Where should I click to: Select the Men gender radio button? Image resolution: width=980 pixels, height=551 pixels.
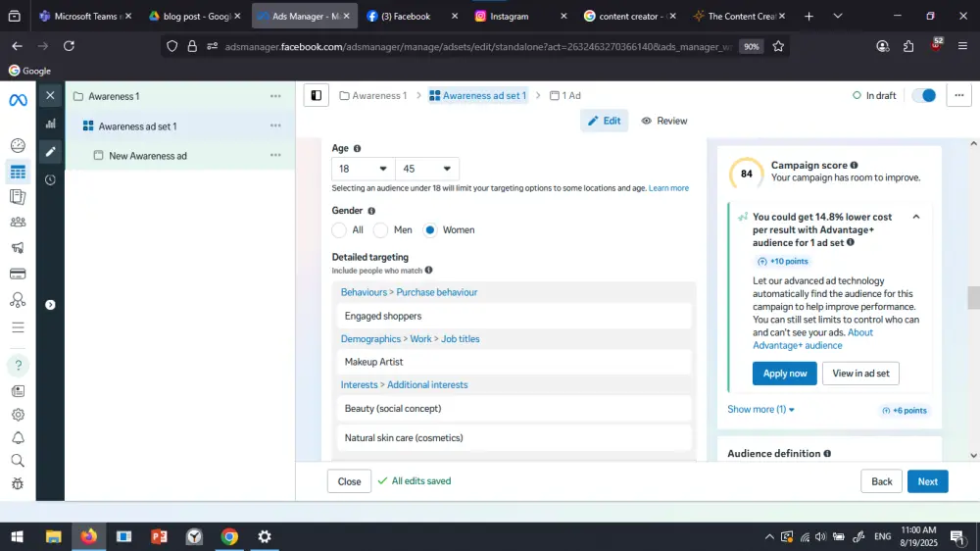[x=380, y=230]
